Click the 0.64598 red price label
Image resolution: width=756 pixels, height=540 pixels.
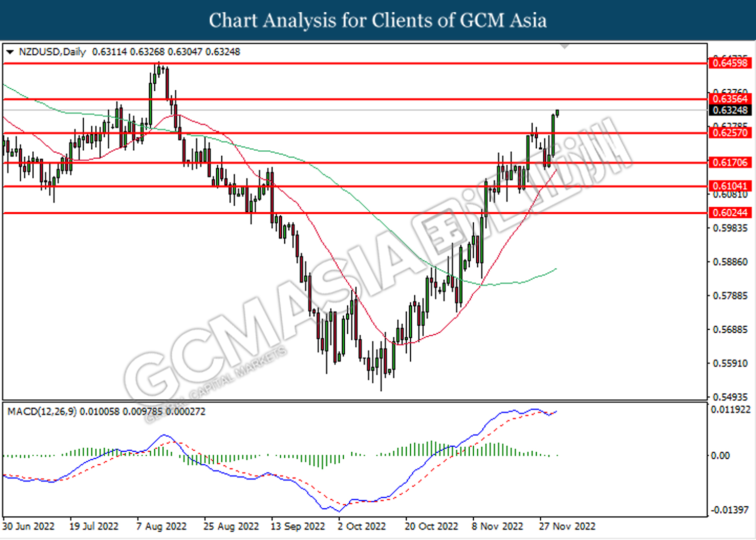[730, 63]
